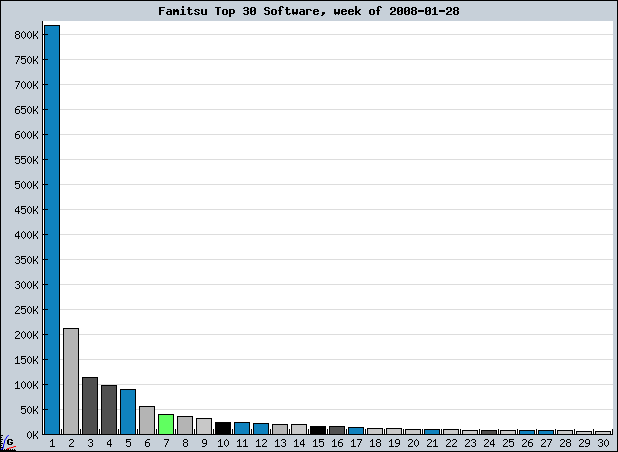This screenshot has height=452, width=618.
Task: Click the light gray bar for rank 9
Action: click(204, 426)
